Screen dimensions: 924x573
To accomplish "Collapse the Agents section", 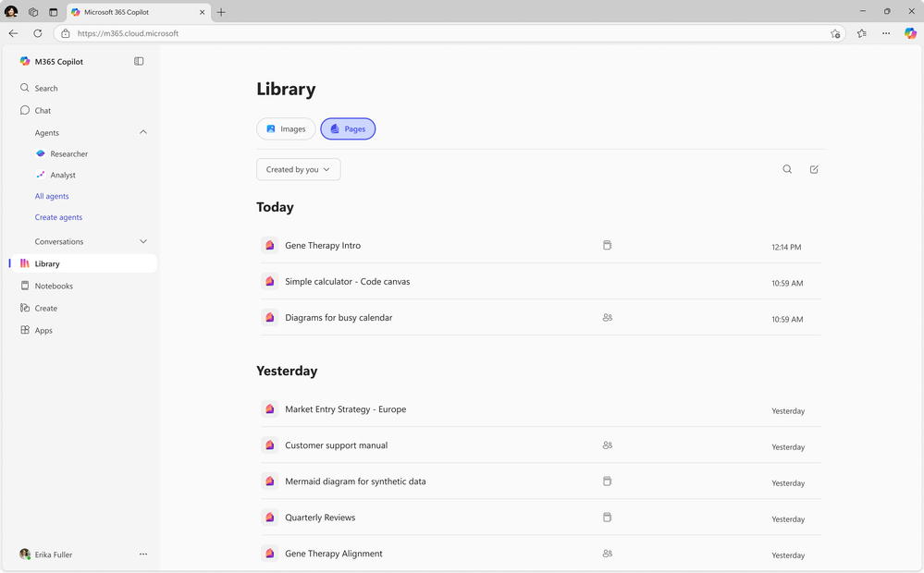I will pyautogui.click(x=143, y=132).
